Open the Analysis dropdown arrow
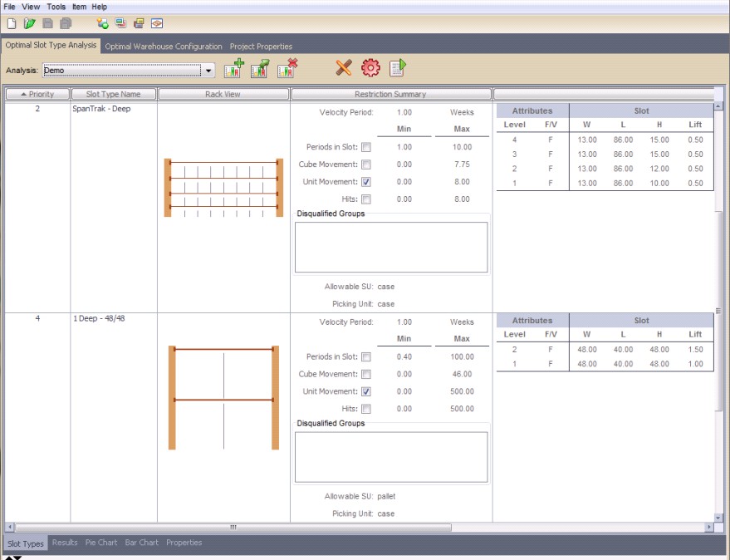This screenshot has height=560, width=730. (208, 71)
